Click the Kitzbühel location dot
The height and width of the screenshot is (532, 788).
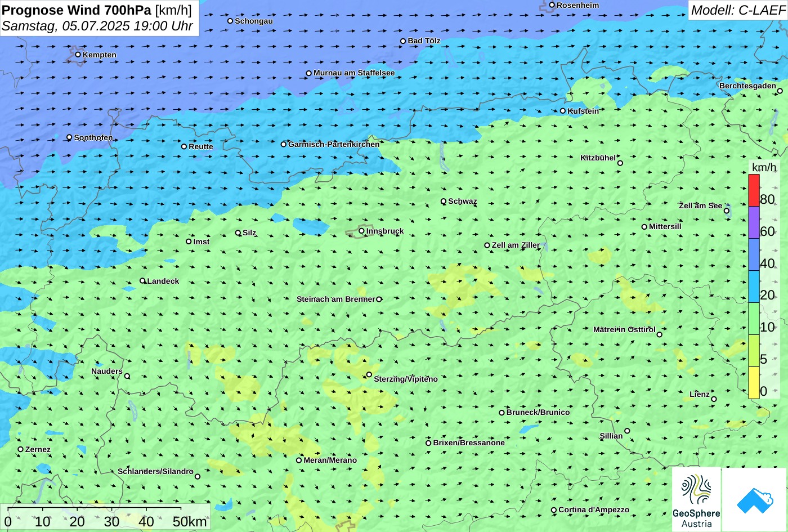[620, 163]
